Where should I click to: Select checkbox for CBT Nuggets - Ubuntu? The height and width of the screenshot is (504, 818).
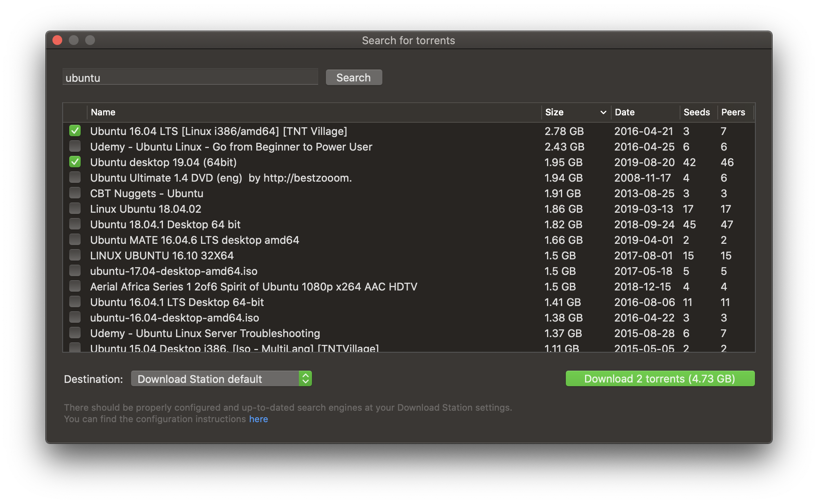(x=75, y=193)
